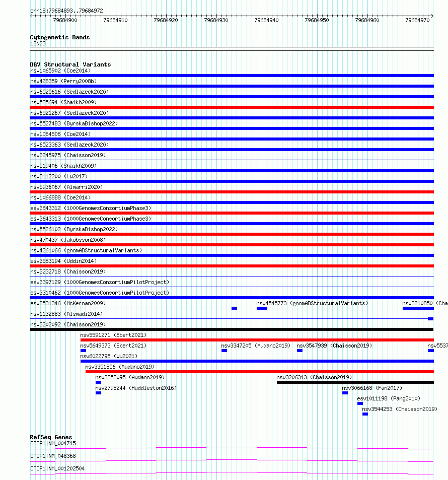Click the red bar of nsv5591271

tap(257, 340)
